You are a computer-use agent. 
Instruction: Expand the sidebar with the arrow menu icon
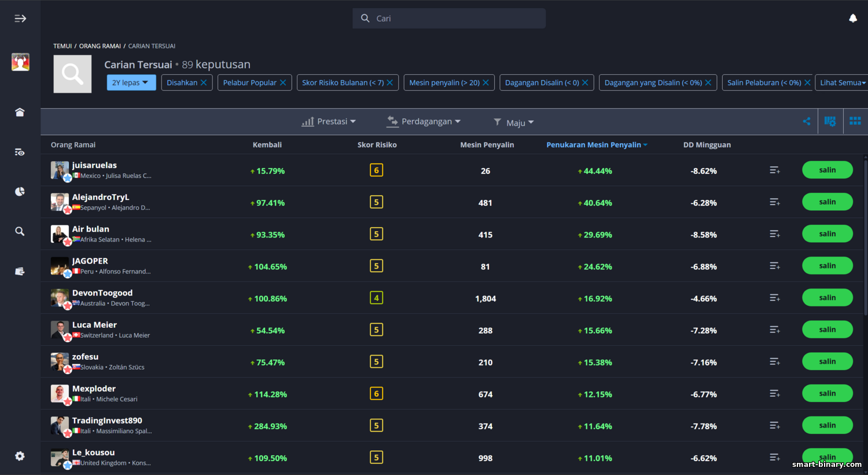[x=20, y=19]
